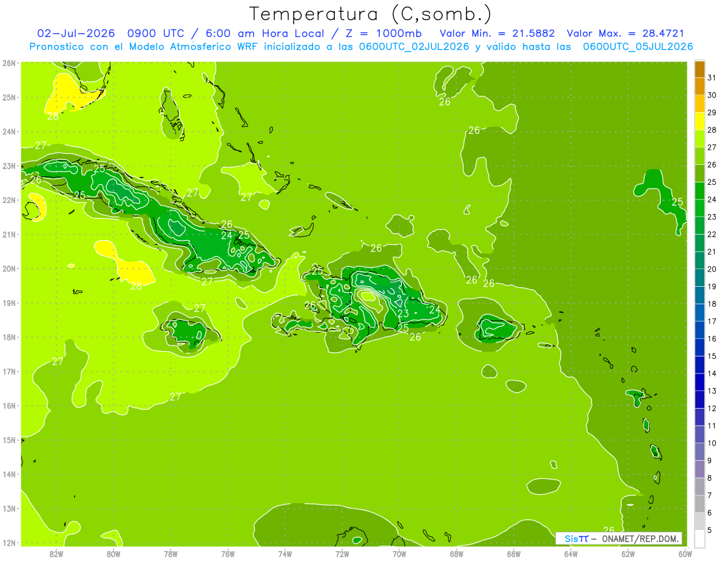
Task: Click the color bar label "13"
Action: [x=712, y=391]
